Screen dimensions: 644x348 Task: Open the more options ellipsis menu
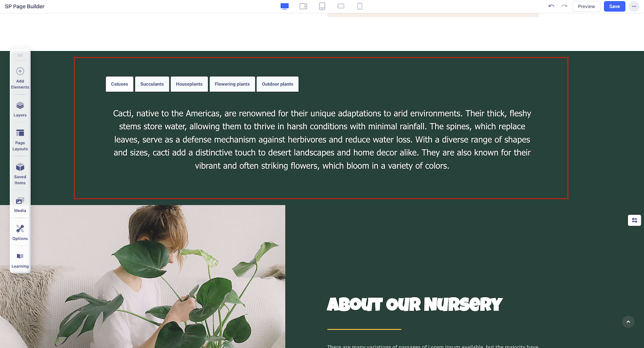634,6
